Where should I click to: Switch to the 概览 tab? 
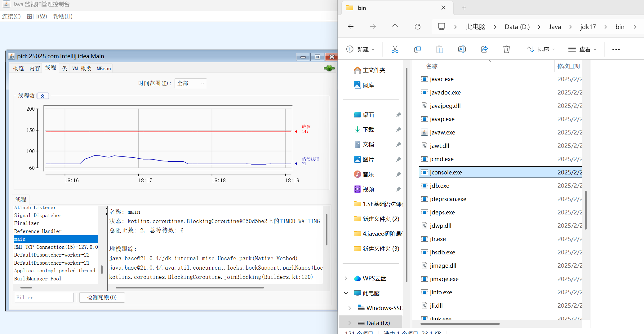pyautogui.click(x=18, y=68)
